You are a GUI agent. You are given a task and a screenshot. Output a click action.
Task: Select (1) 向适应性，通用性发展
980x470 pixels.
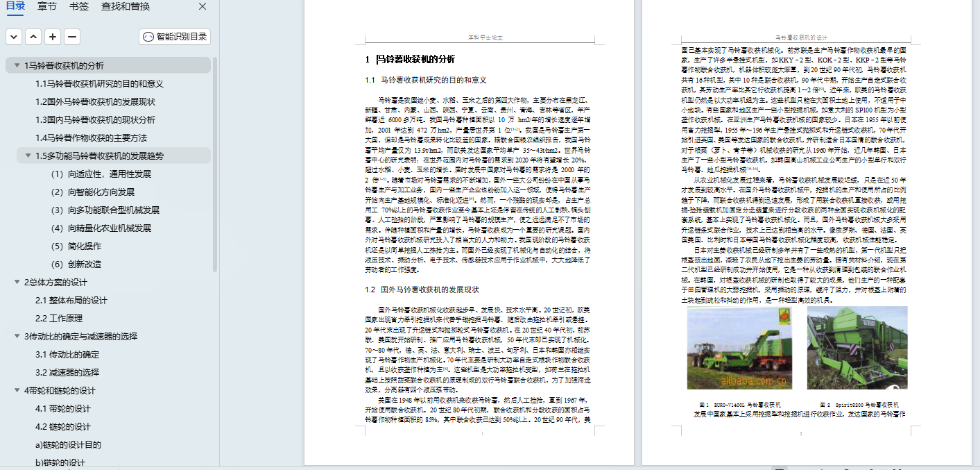[101, 174]
